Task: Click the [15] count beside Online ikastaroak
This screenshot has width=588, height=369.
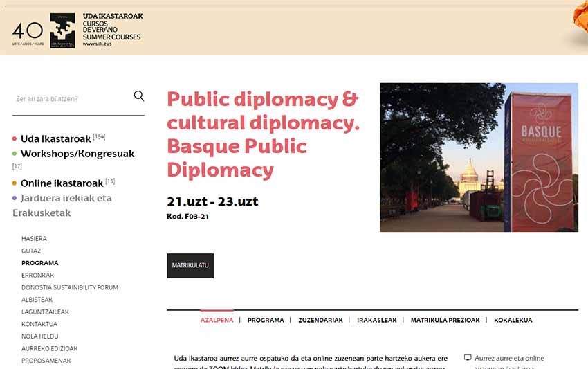Action: pyautogui.click(x=110, y=181)
